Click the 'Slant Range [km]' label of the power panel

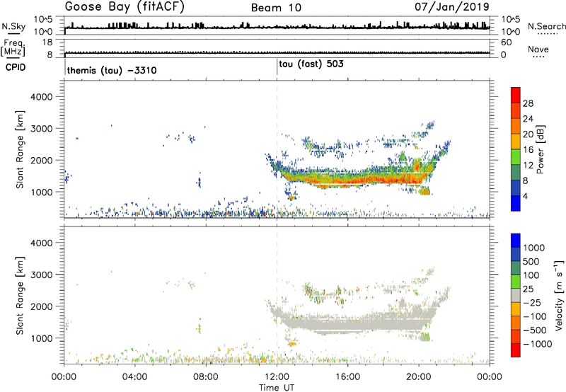(x=20, y=149)
